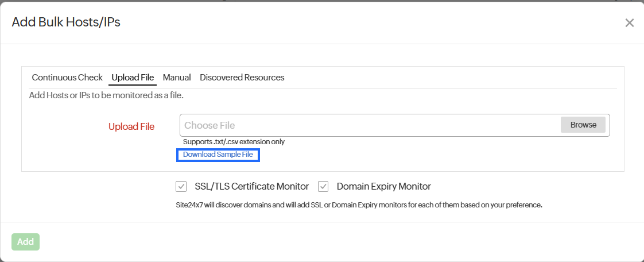
Task: Toggle the Domain Expiry Monitor checkbox
Action: click(323, 186)
